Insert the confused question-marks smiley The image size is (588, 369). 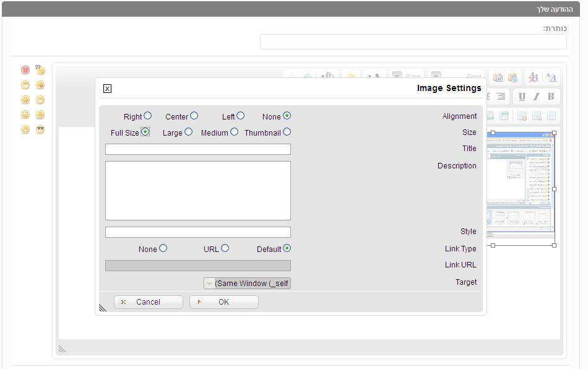40,70
